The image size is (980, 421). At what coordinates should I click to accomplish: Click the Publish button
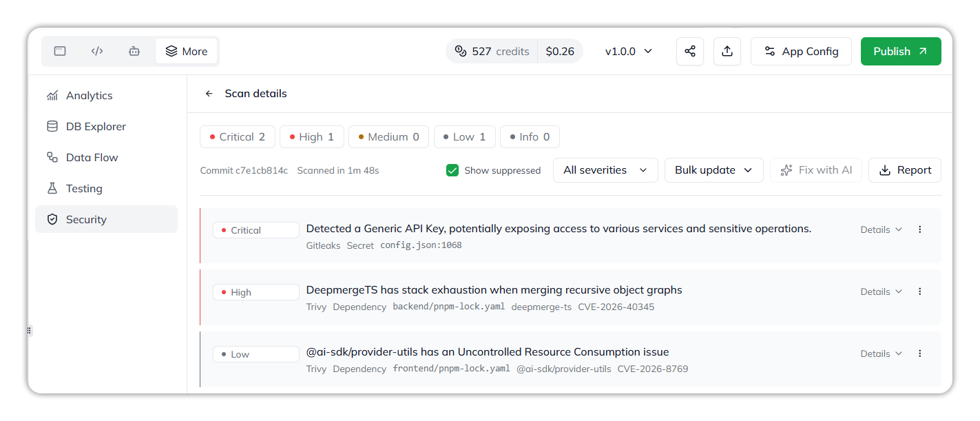pos(901,51)
